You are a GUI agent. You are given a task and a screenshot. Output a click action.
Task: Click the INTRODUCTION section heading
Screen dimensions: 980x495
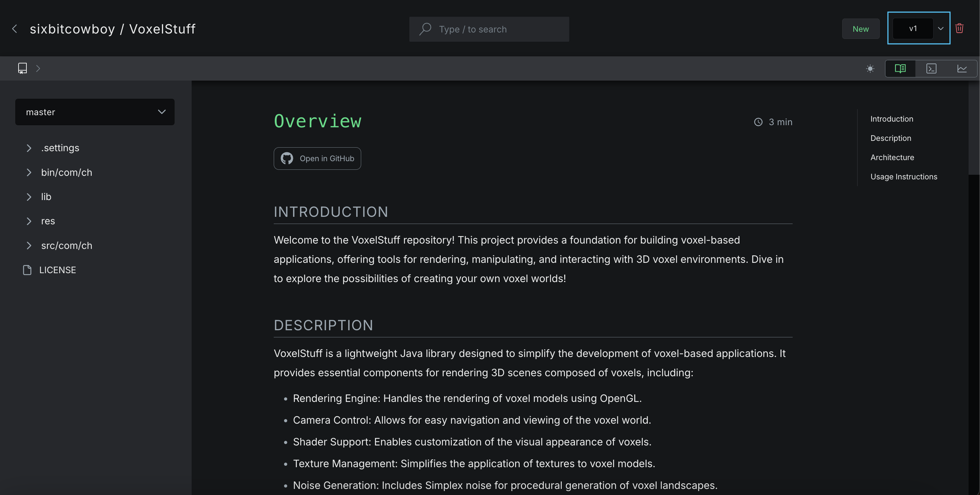click(330, 212)
